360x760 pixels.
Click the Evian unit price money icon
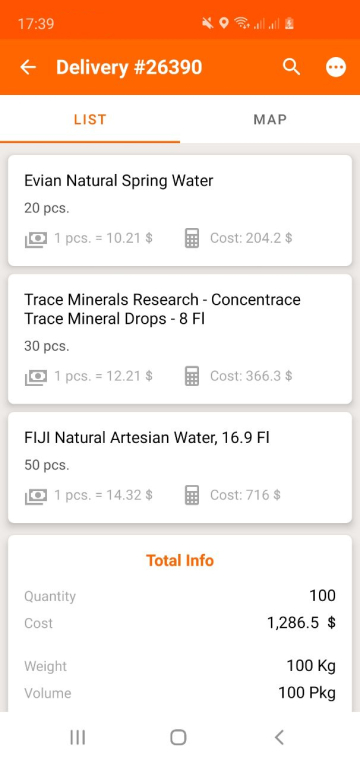pos(36,239)
